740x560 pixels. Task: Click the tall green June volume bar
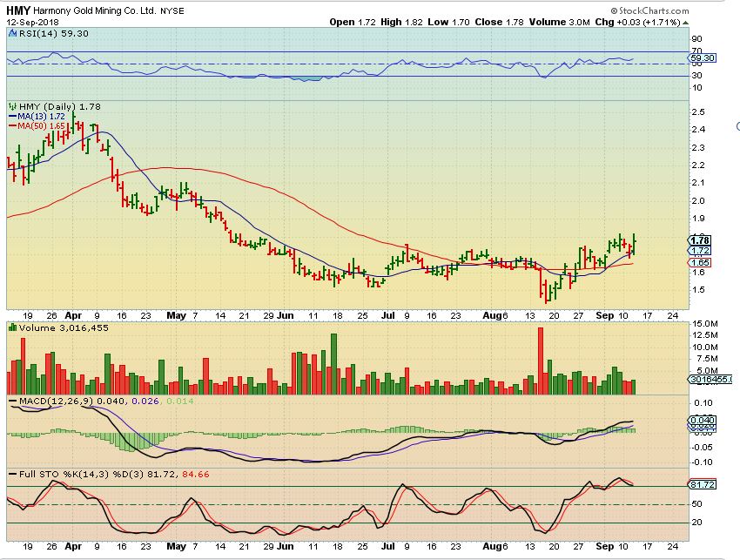click(333, 364)
